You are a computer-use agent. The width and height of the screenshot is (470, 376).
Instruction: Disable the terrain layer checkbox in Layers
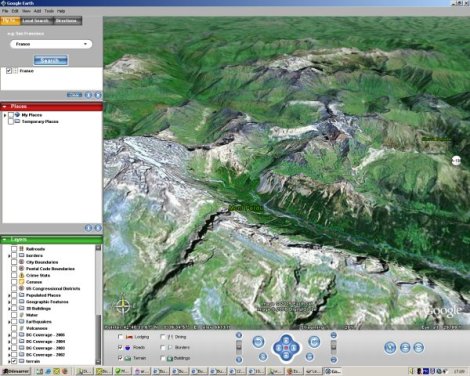14,361
